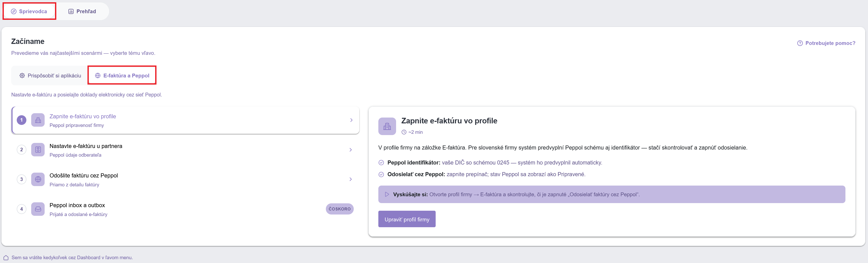Click the building icon in step 1

38,120
